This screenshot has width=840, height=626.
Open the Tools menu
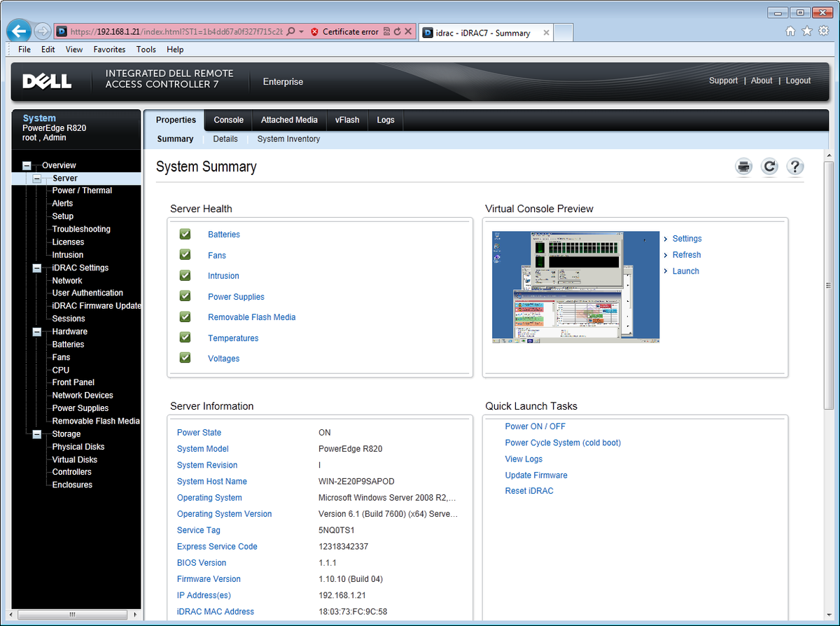tap(146, 49)
